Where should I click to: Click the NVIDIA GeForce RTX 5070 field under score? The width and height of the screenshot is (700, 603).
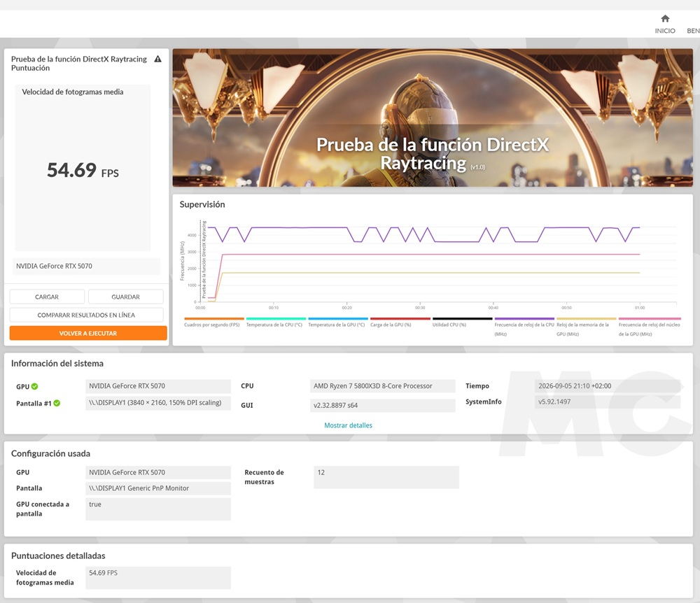click(x=86, y=267)
